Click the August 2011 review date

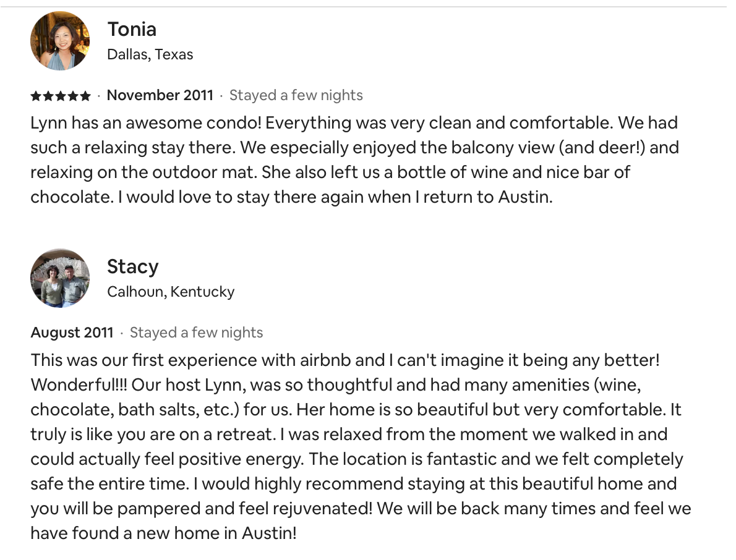coord(72,333)
